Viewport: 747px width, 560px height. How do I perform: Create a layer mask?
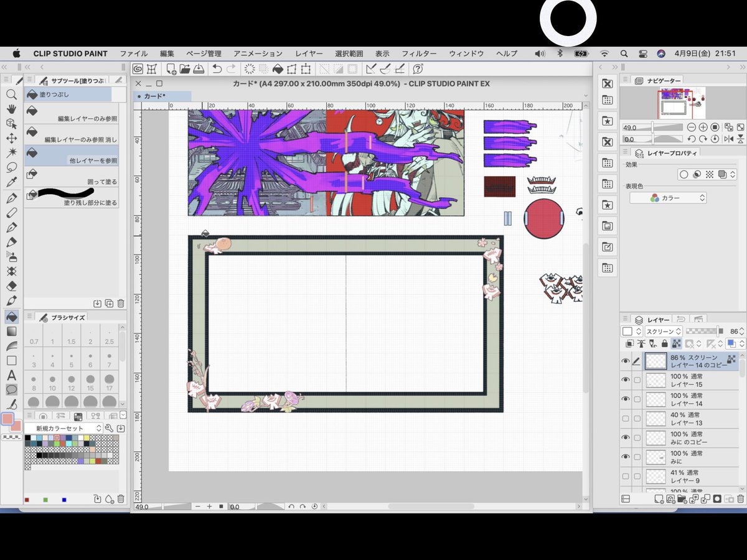[x=717, y=498]
